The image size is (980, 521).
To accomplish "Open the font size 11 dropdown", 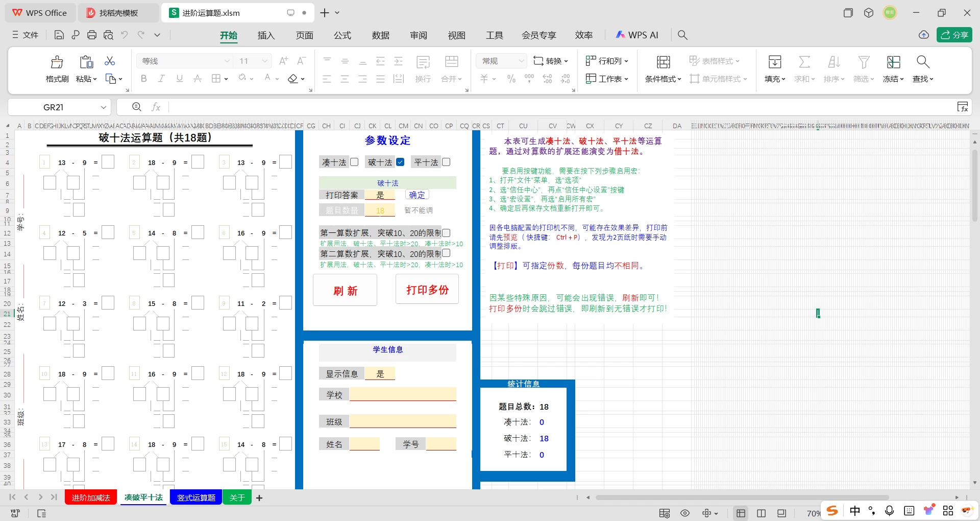I will [265, 61].
